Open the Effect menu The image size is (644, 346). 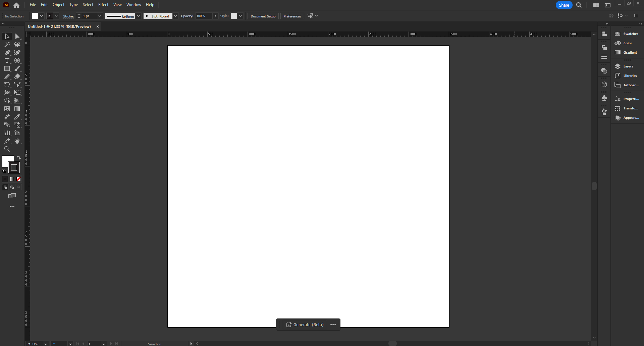pyautogui.click(x=103, y=5)
